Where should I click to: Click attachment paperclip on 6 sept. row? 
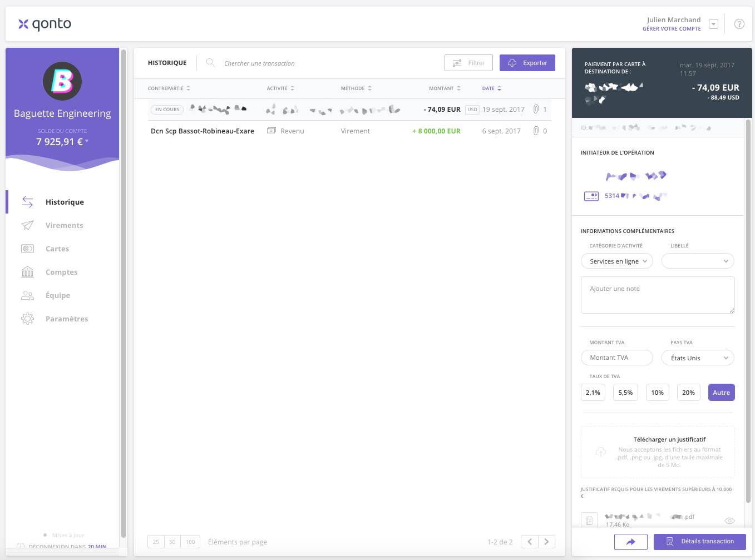tap(536, 131)
